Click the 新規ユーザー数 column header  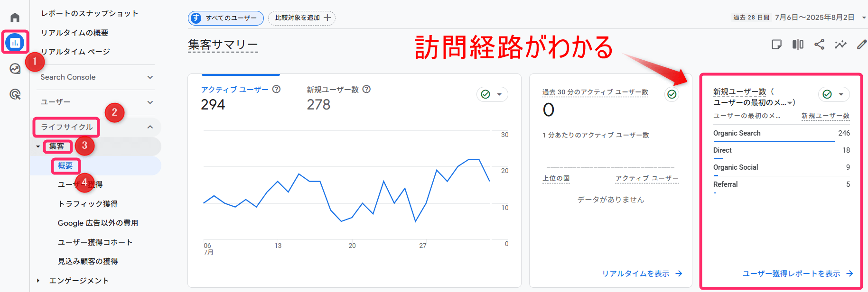[825, 116]
